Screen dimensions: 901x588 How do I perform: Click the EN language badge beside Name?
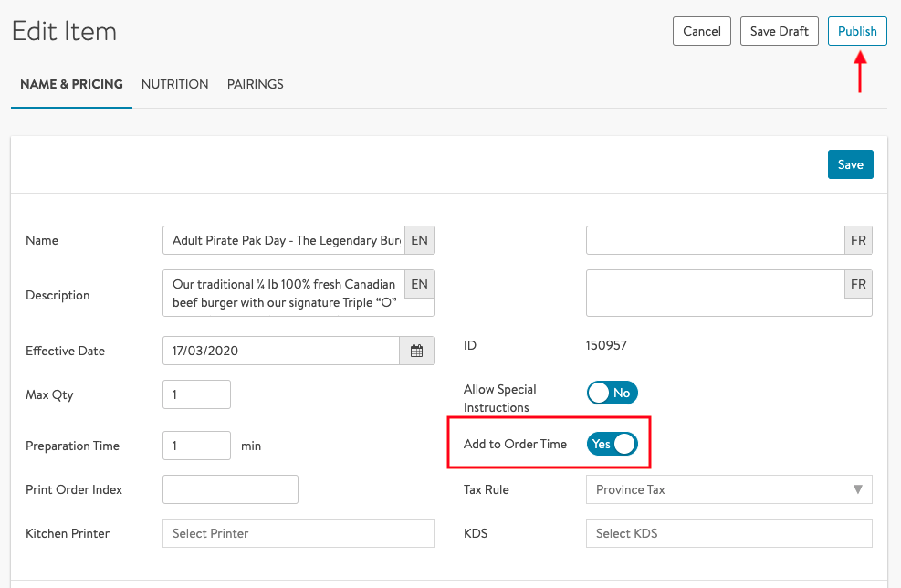[419, 240]
